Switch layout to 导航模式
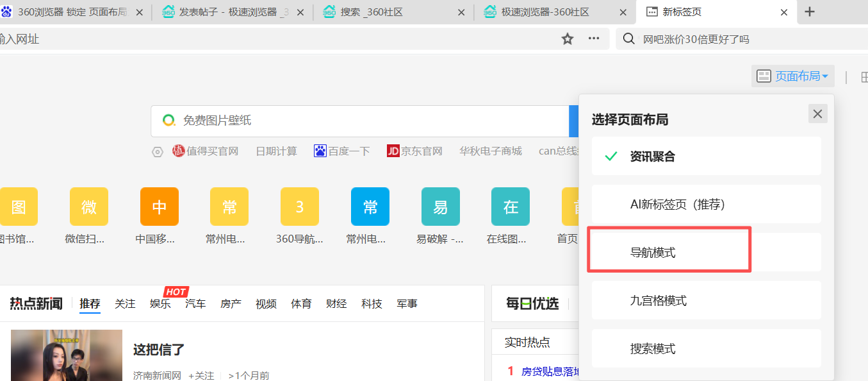 (x=706, y=252)
